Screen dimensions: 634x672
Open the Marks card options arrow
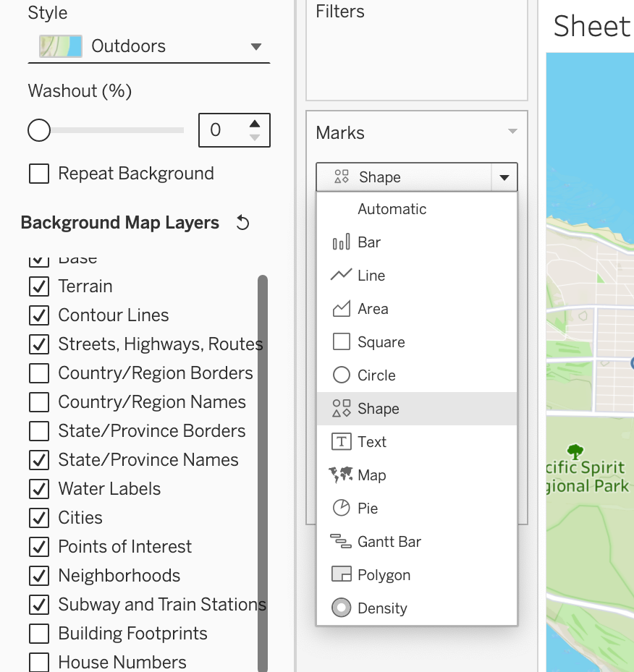(512, 132)
